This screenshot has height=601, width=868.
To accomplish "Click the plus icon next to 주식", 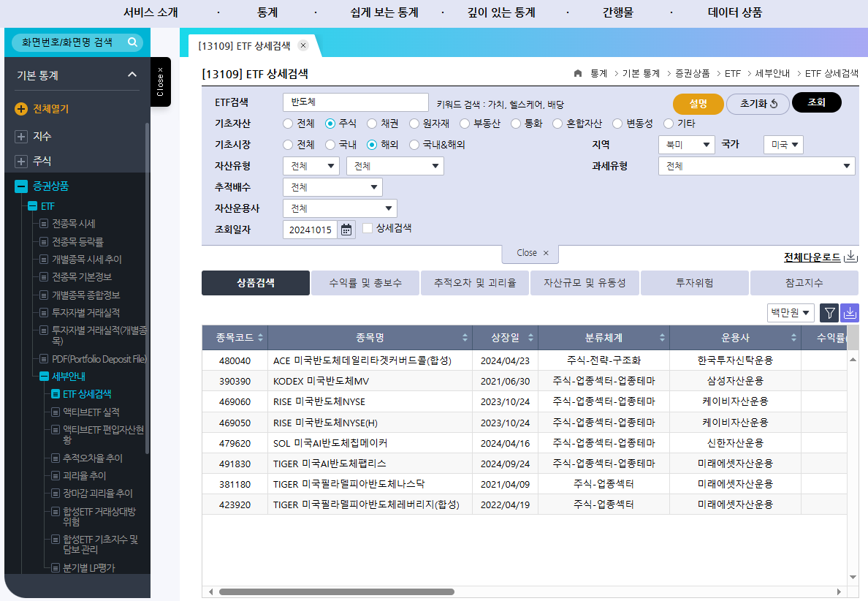I will [x=21, y=161].
